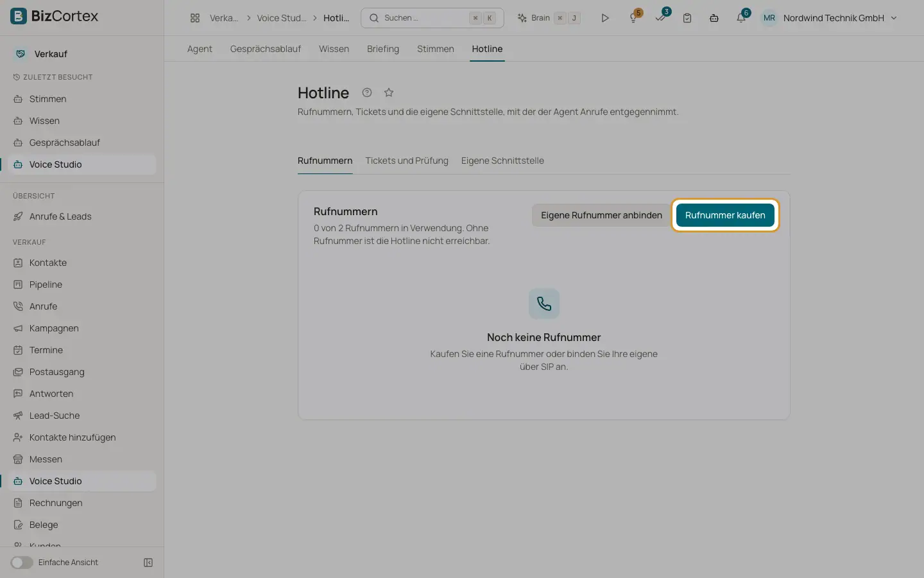This screenshot has height=578, width=924.
Task: Click the clipboard checklist icon in top bar
Action: tap(687, 18)
